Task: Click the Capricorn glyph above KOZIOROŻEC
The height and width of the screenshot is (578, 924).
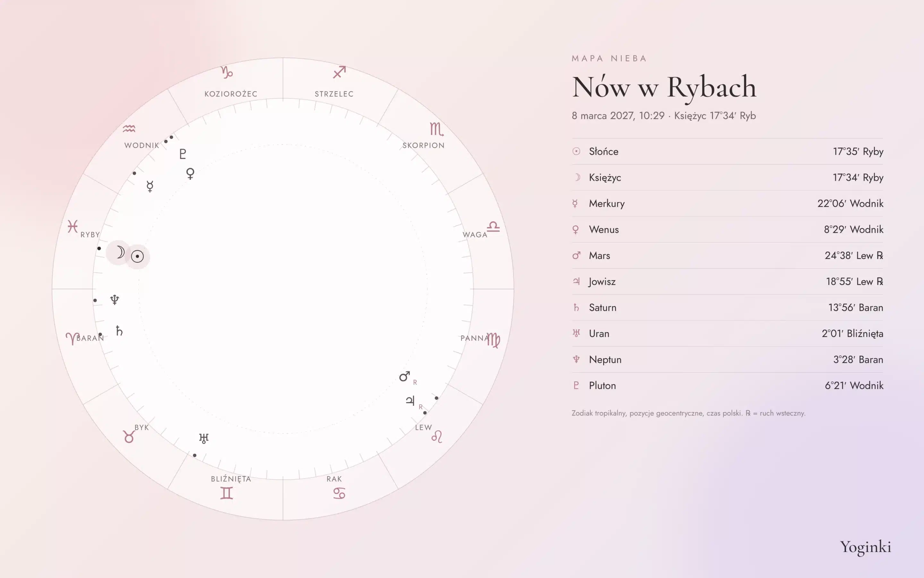Action: pyautogui.click(x=227, y=72)
